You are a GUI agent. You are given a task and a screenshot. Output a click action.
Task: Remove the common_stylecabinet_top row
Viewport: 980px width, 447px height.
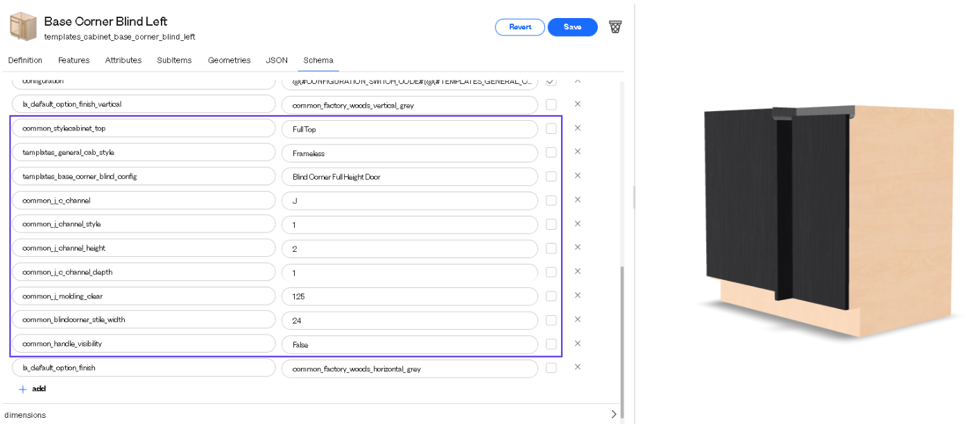coord(577,128)
